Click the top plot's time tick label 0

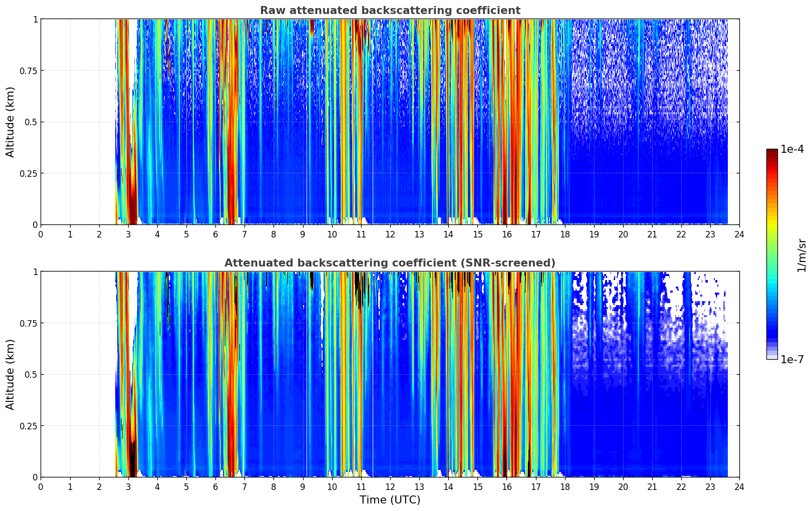[x=41, y=234]
